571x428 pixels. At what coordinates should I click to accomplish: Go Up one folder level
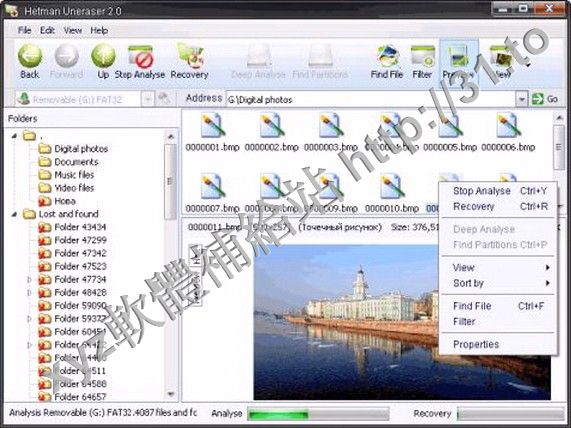pos(103,56)
